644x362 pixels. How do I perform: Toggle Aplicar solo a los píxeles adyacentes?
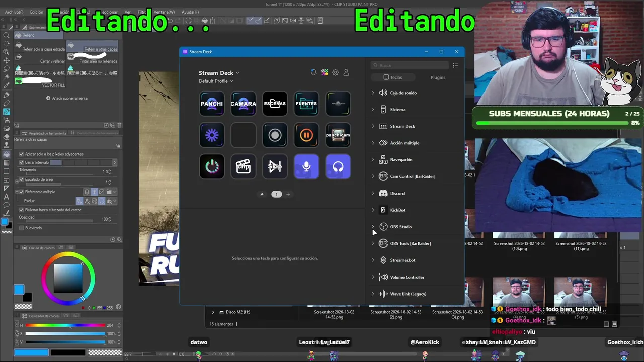[x=21, y=154]
